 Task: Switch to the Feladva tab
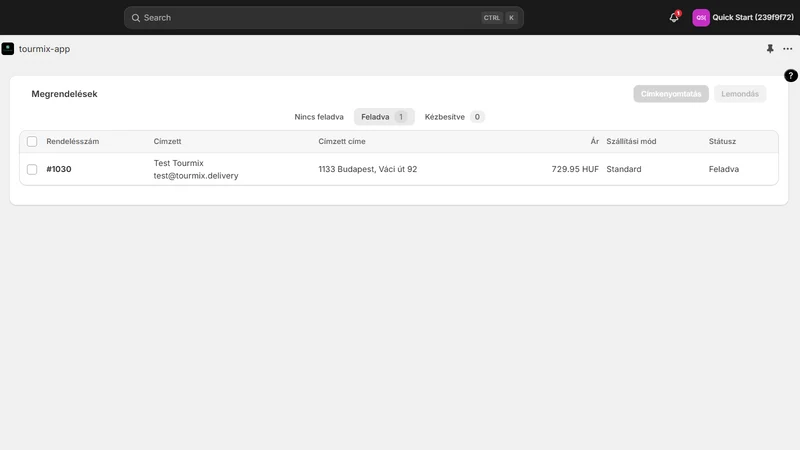pos(384,117)
